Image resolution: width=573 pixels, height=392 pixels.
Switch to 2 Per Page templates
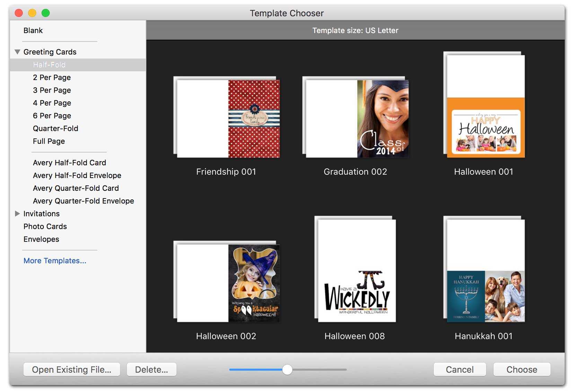52,78
